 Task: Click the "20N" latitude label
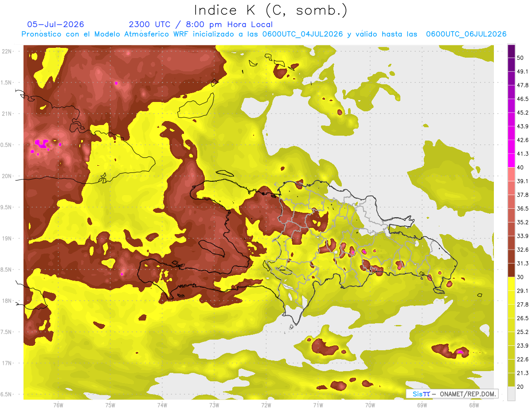(x=7, y=176)
